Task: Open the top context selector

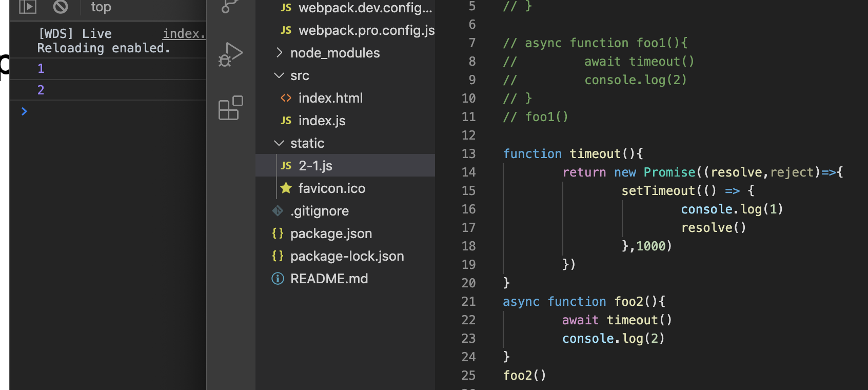Action: (x=101, y=7)
